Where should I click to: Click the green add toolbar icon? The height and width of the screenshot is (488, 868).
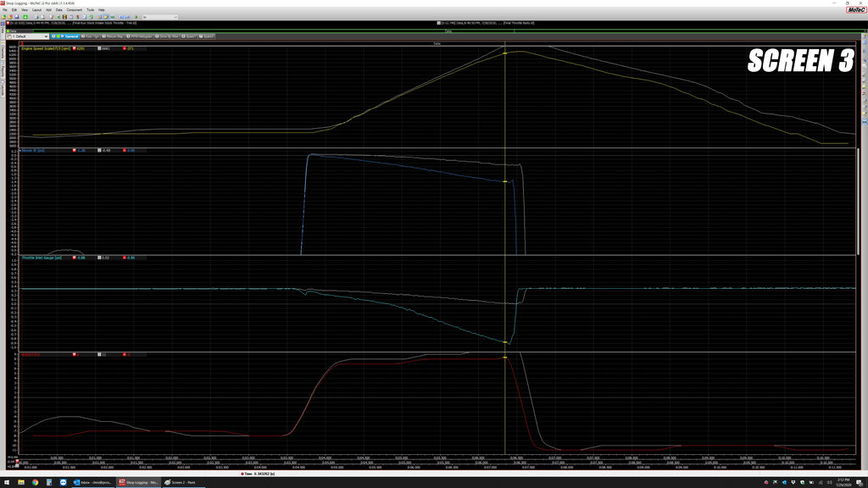coord(25,17)
